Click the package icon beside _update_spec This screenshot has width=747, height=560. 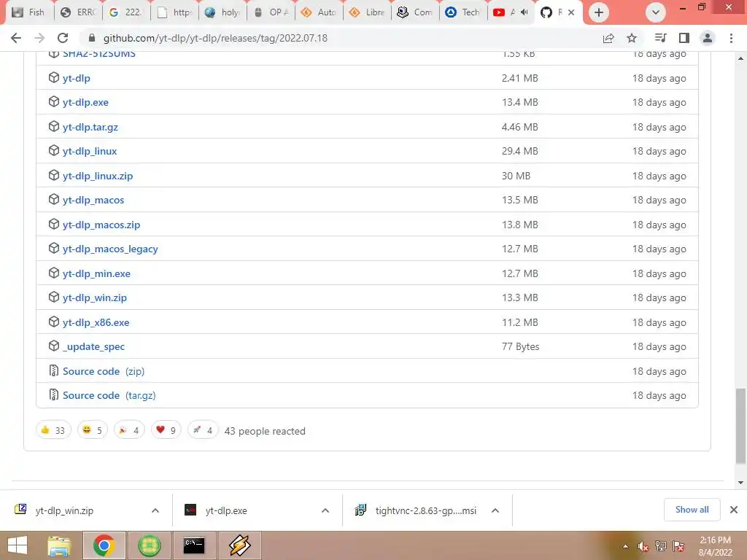tap(54, 346)
